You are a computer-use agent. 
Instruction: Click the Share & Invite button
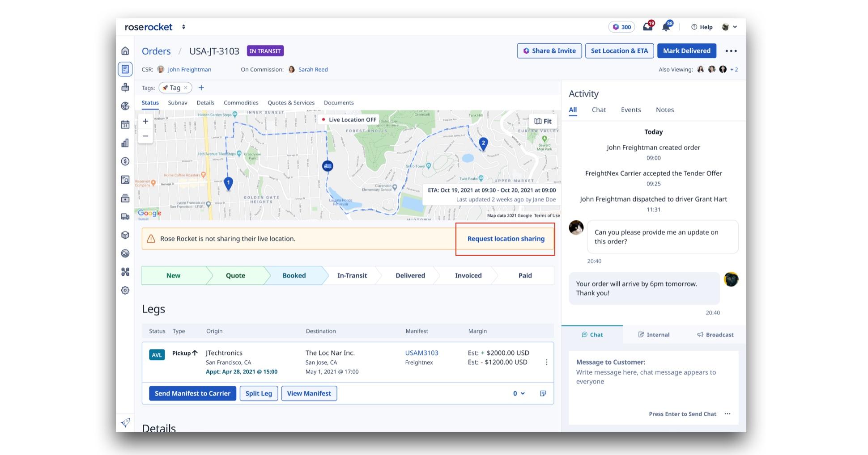549,51
